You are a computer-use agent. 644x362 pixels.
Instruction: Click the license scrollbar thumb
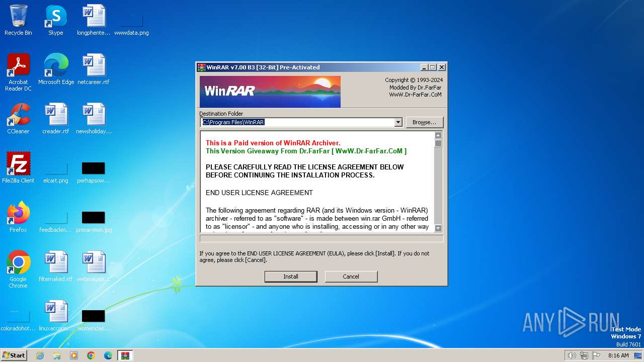(x=438, y=143)
